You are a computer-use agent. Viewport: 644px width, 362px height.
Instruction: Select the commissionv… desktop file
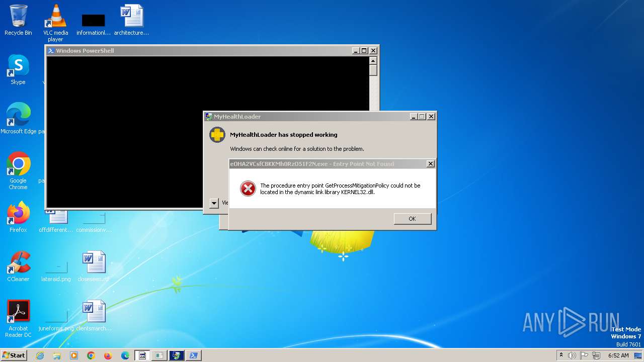coord(94,221)
